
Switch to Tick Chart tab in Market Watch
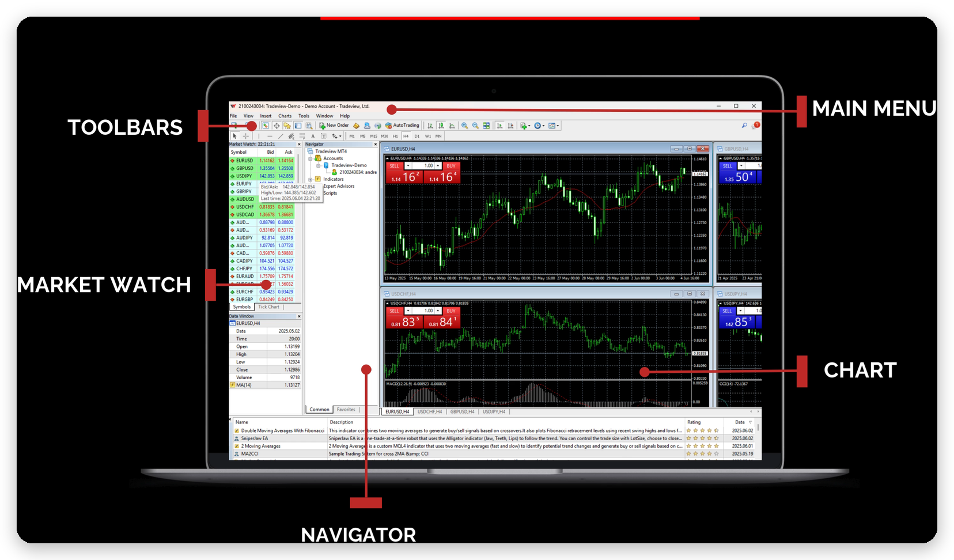[x=268, y=307]
